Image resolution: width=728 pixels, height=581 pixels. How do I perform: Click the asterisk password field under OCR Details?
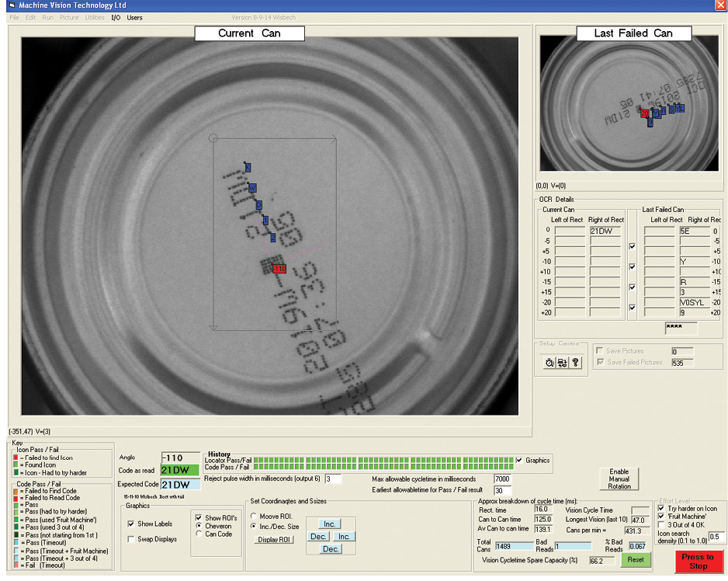point(681,328)
